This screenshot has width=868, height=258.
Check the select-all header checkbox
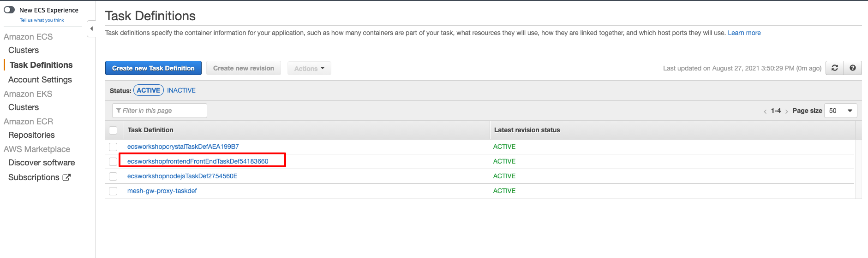coord(113,130)
